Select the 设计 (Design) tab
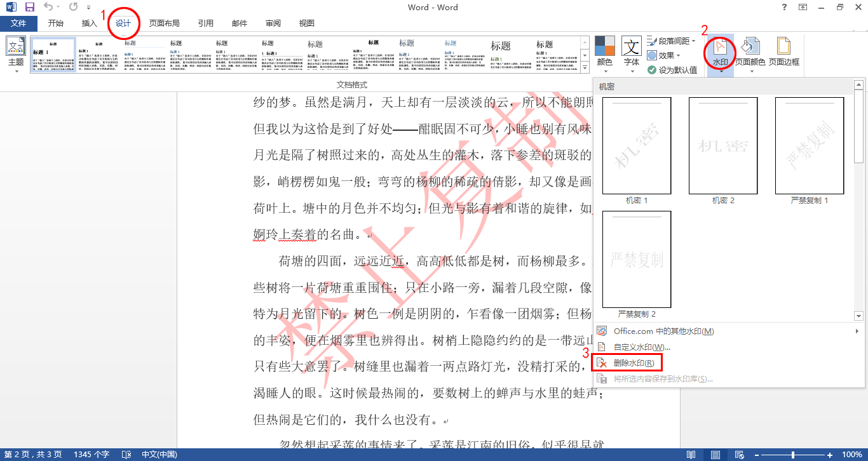The height and width of the screenshot is (461, 868). (x=123, y=23)
